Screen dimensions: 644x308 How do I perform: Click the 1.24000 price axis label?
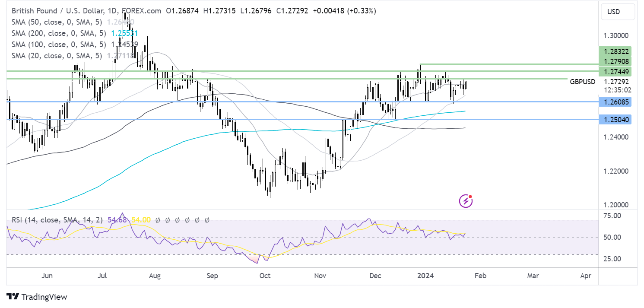[x=617, y=137]
